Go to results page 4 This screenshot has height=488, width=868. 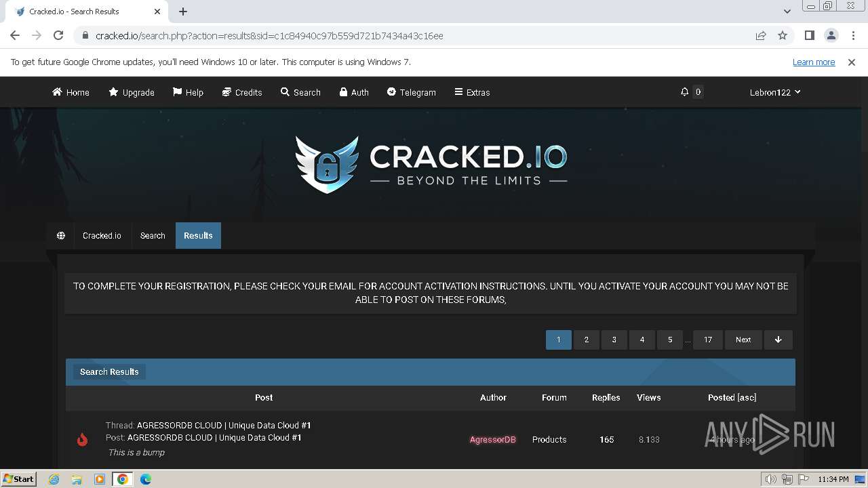click(642, 340)
